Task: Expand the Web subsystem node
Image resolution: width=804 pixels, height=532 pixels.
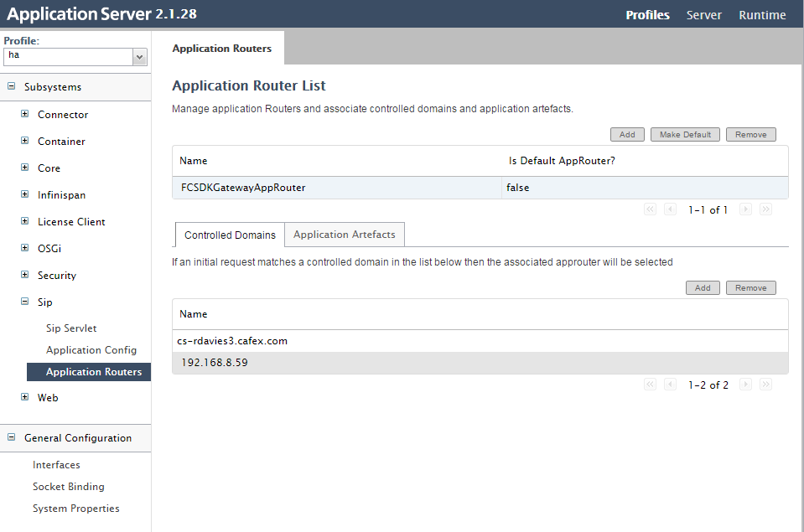Action: (x=24, y=396)
